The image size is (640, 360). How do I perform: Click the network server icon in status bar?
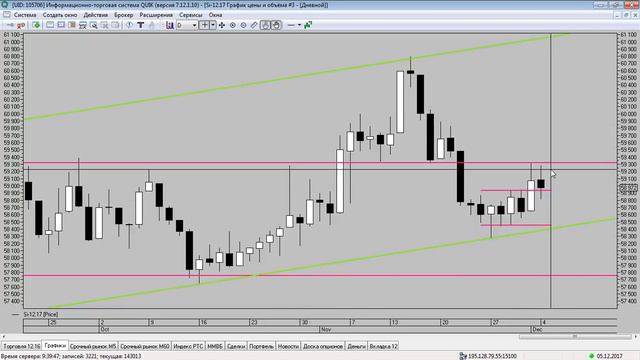coord(463,356)
